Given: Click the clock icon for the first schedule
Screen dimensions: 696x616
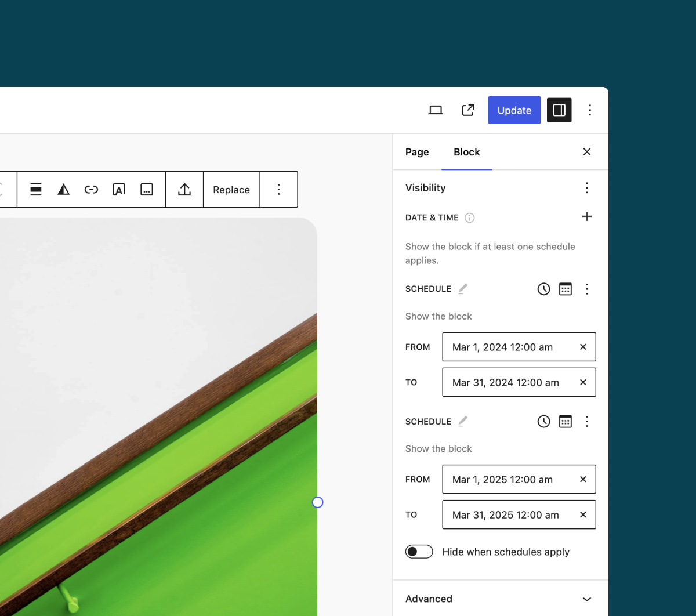Looking at the screenshot, I should (x=543, y=289).
